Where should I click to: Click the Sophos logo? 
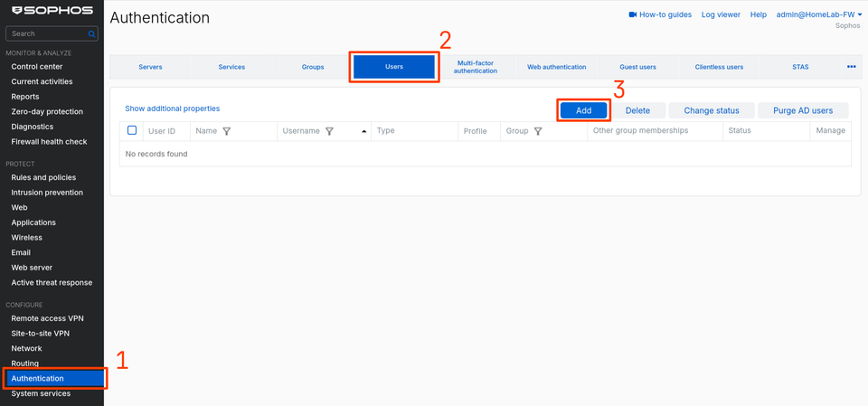(52, 11)
